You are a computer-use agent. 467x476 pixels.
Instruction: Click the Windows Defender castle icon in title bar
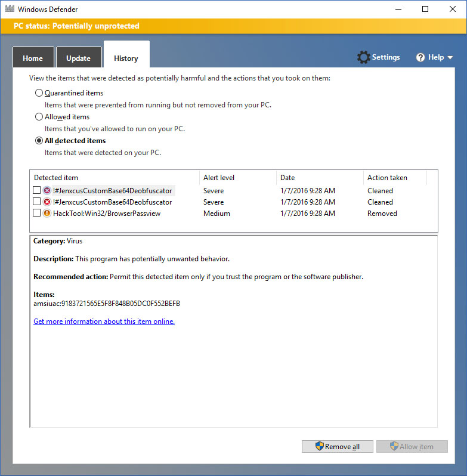tap(10, 9)
